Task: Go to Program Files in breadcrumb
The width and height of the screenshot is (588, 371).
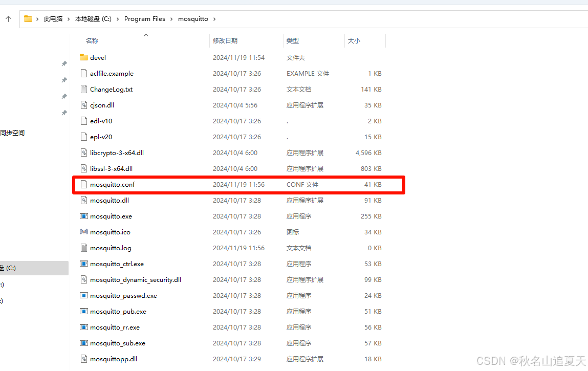Action: pos(145,19)
